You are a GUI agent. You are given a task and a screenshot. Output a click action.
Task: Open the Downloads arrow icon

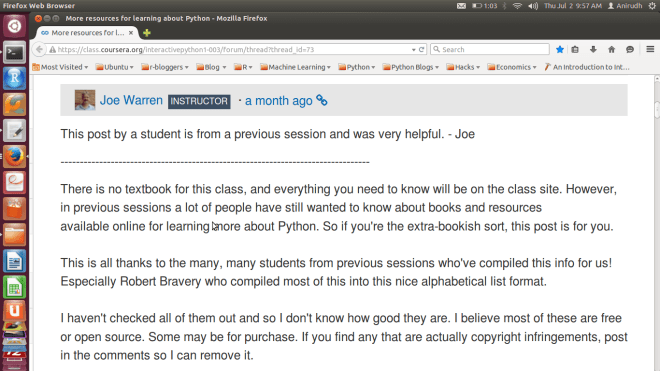pyautogui.click(x=593, y=50)
